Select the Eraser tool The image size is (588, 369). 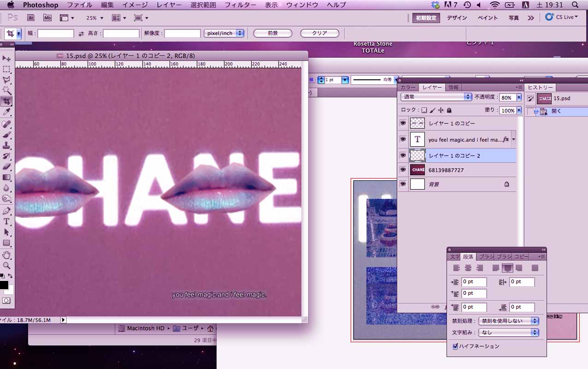pyautogui.click(x=6, y=167)
